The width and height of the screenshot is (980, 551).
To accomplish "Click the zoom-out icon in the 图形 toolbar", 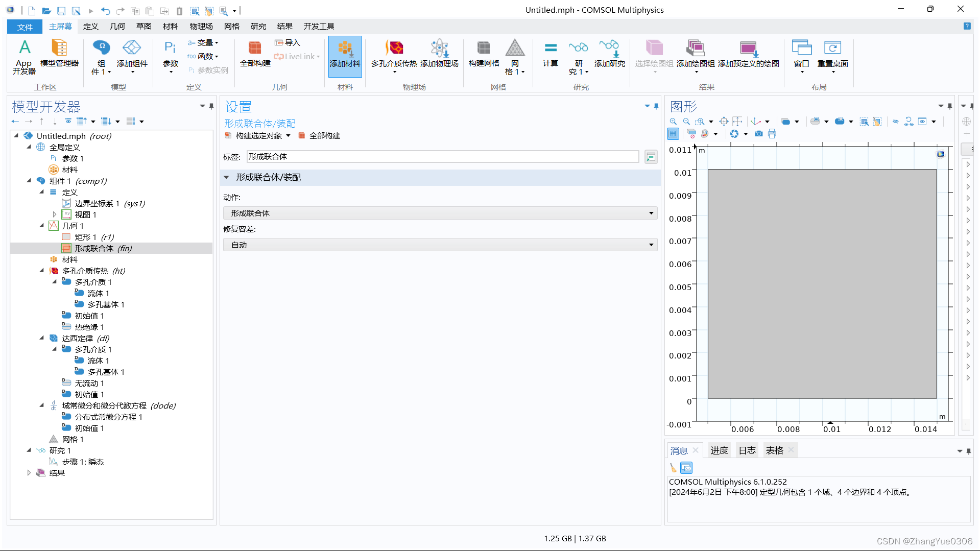I will point(686,122).
